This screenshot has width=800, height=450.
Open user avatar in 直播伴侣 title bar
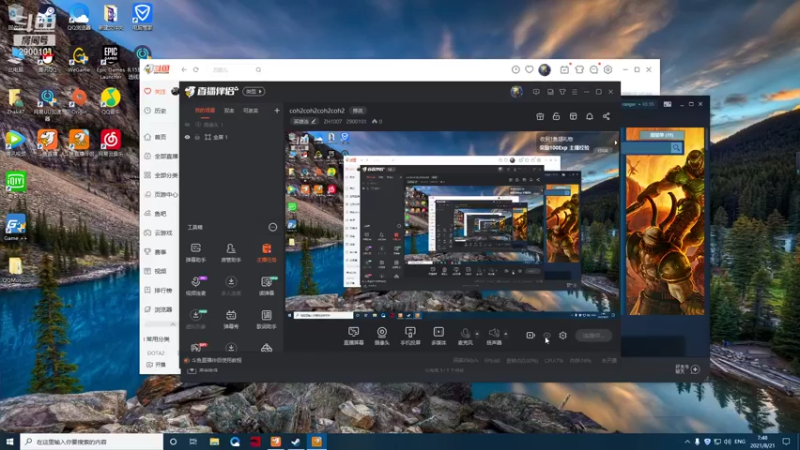516,91
